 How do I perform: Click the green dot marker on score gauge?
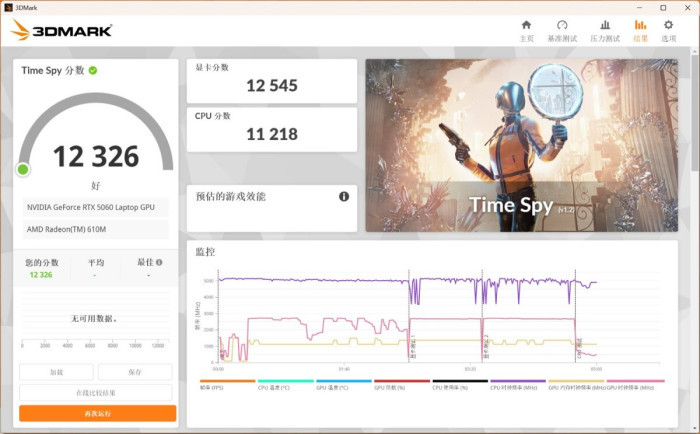(x=23, y=170)
